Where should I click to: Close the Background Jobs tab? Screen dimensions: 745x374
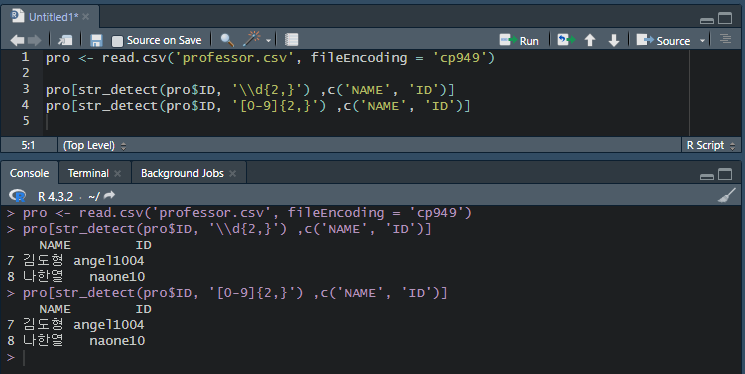click(x=232, y=174)
